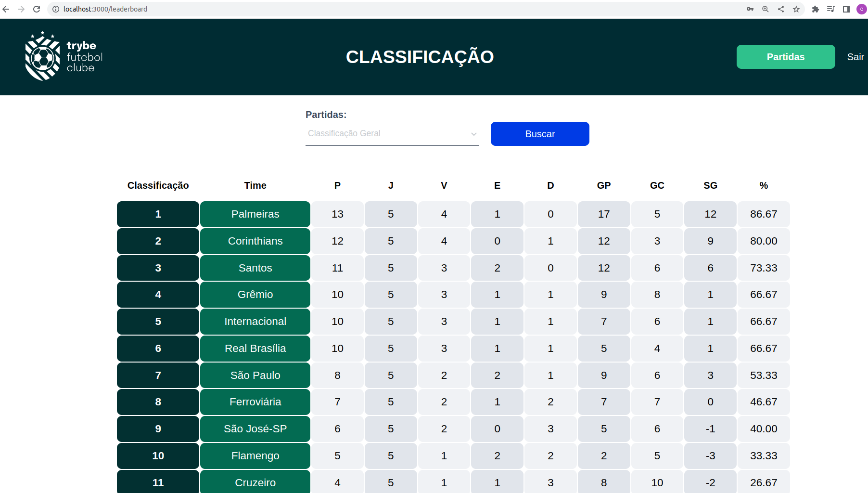Open the browser extensions icon
The width and height of the screenshot is (868, 493).
pyautogui.click(x=815, y=9)
